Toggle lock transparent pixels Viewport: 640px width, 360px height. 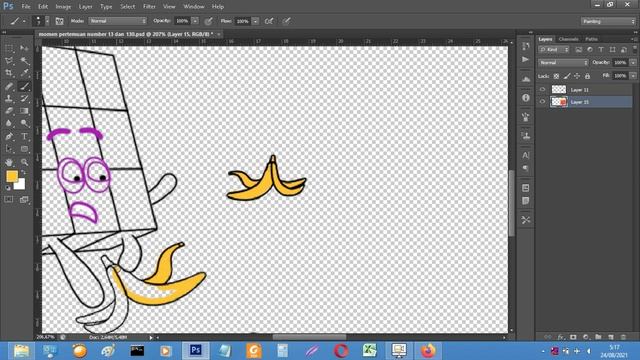click(x=556, y=76)
